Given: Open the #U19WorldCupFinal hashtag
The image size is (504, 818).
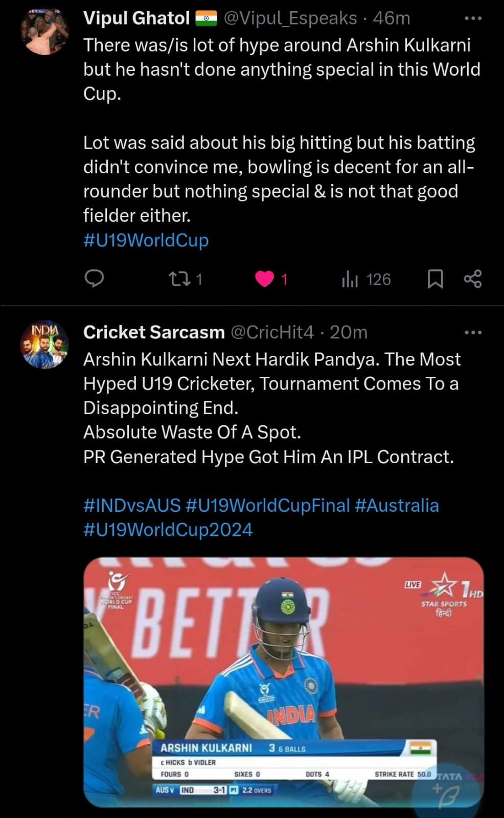Looking at the screenshot, I should (x=268, y=506).
